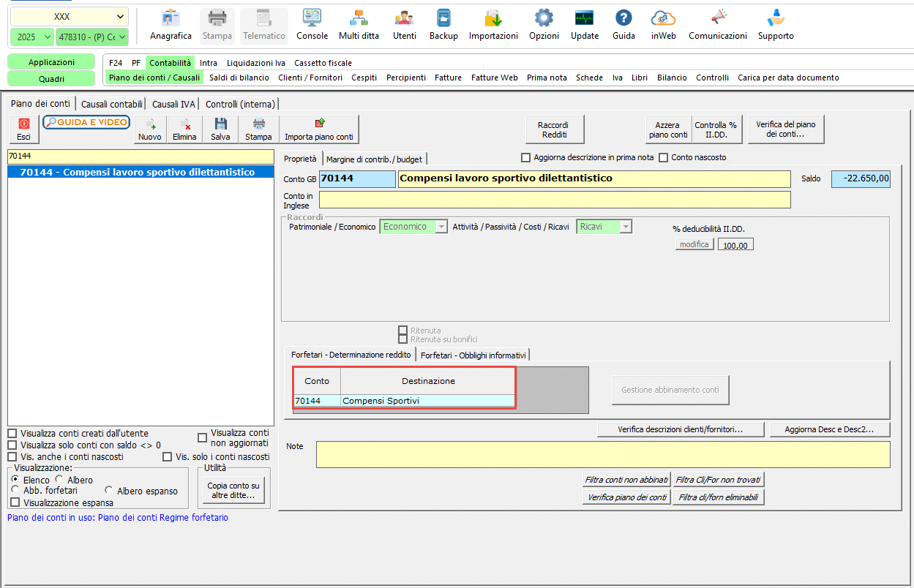Screen dimensions: 914x588
Task: Click Importa piano conti
Action: tap(319, 129)
